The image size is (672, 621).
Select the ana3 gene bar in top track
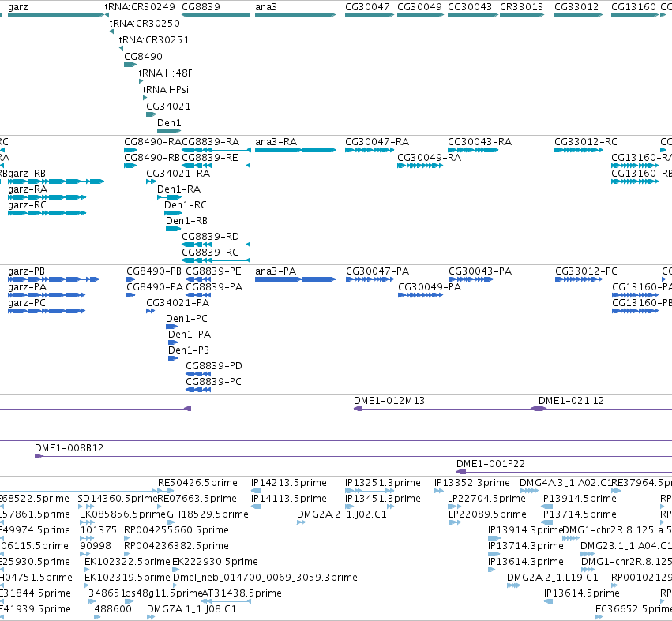pyautogui.click(x=295, y=15)
